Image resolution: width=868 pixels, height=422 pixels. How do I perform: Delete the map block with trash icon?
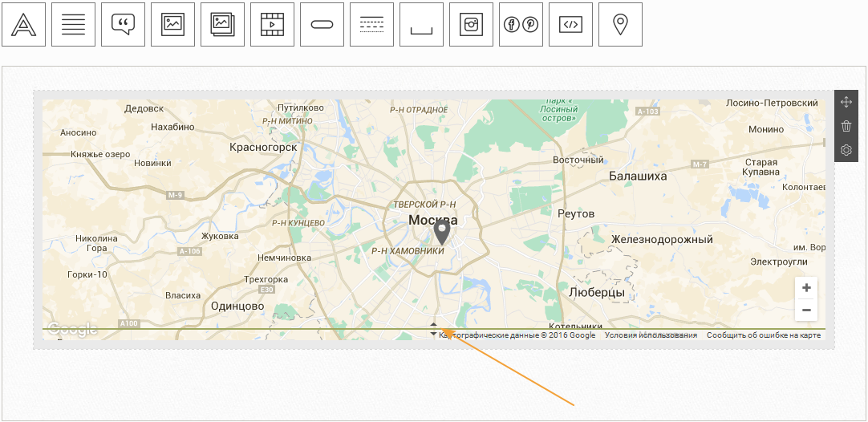pyautogui.click(x=846, y=126)
